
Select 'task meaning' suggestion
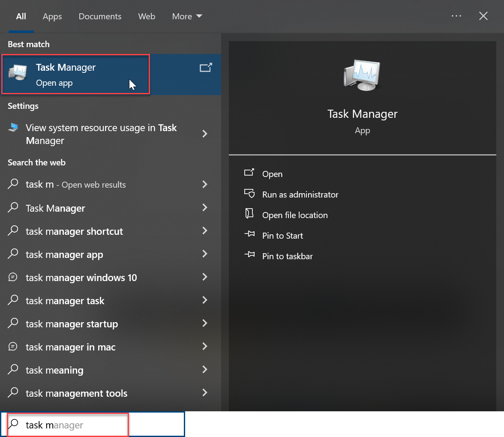[111, 370]
